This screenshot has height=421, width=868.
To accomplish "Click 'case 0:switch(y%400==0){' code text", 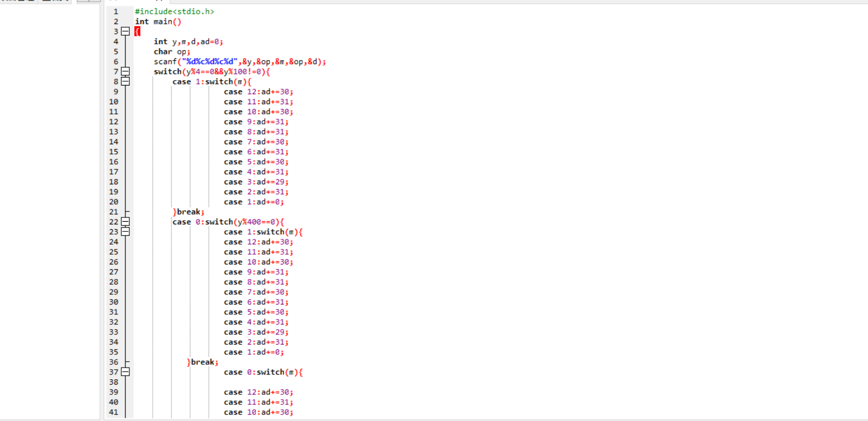I will 228,222.
